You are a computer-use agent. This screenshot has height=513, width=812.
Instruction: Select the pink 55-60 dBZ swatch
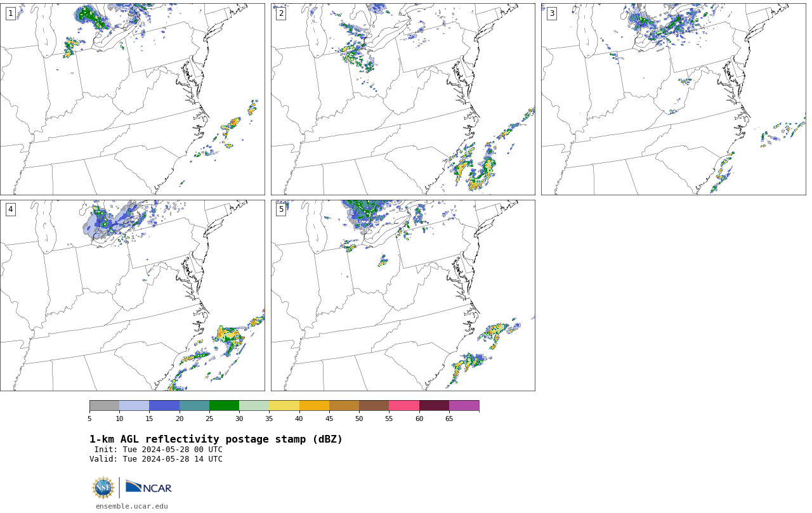click(404, 406)
